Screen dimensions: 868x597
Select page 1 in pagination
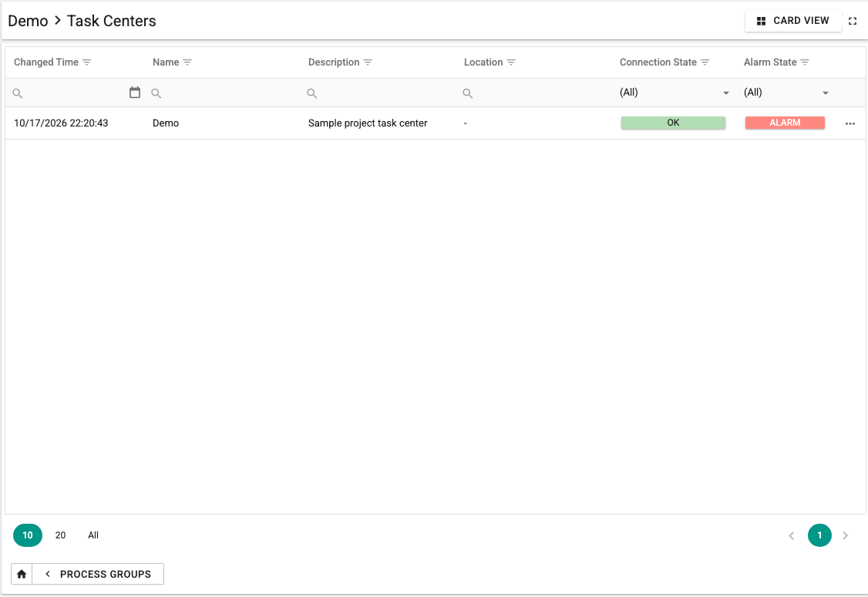coord(819,535)
